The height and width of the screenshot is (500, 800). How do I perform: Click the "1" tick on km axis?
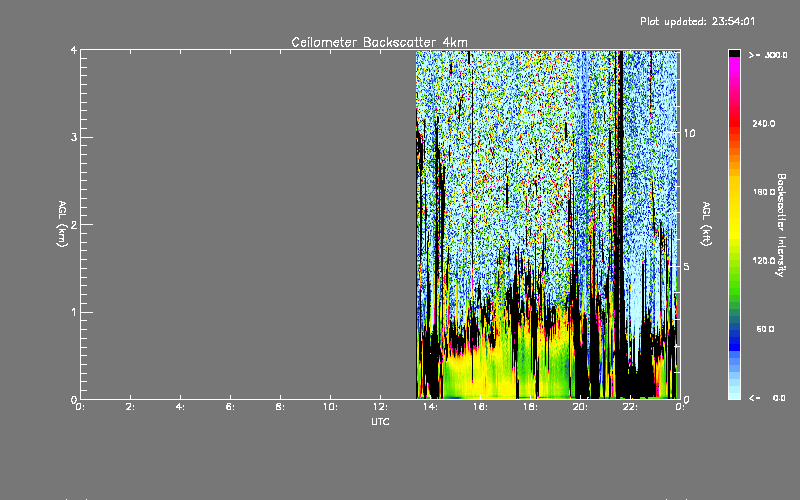(x=74, y=312)
